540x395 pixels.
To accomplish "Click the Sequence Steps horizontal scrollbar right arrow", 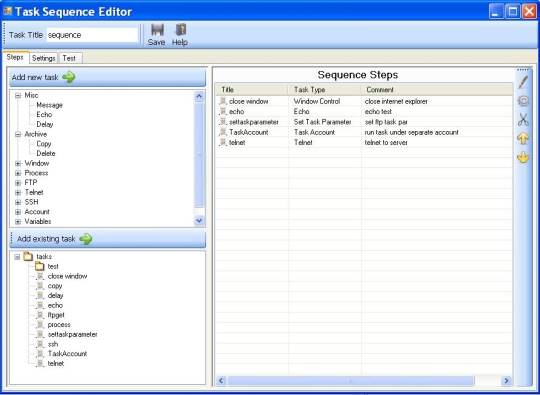I will click(x=506, y=381).
